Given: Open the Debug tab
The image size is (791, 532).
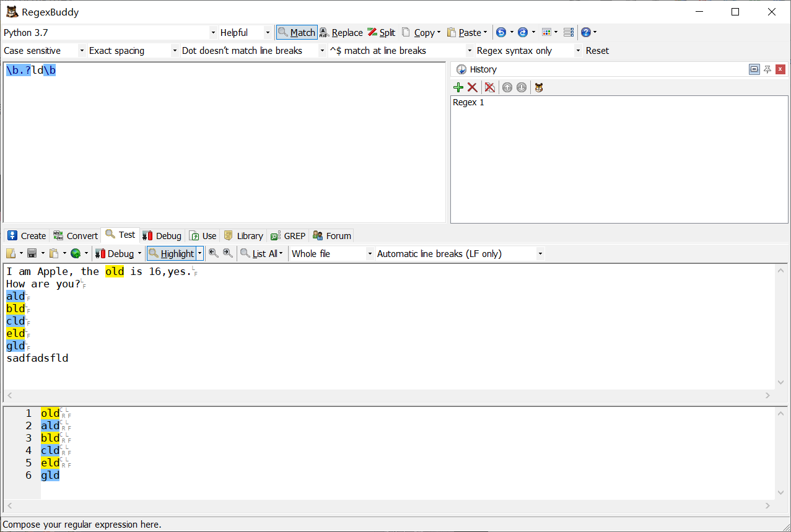Looking at the screenshot, I should [162, 235].
